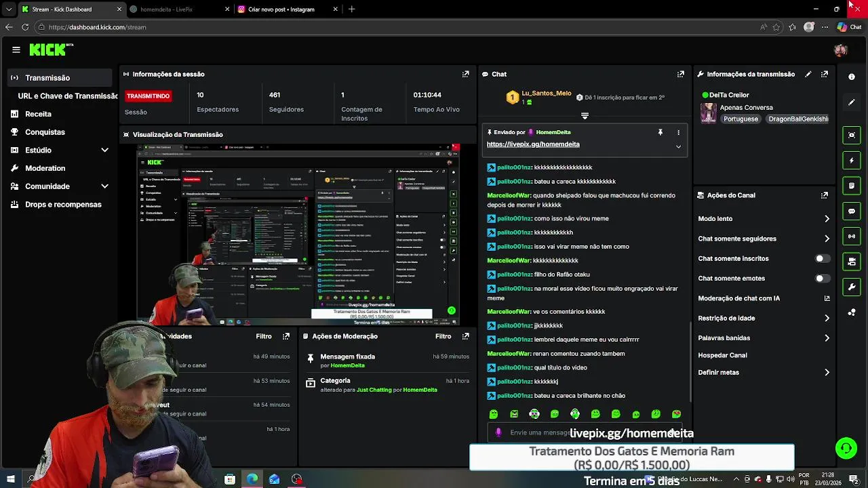Click the broadcast signal icon in right toolbar
This screenshot has height=488, width=868.
(852, 237)
